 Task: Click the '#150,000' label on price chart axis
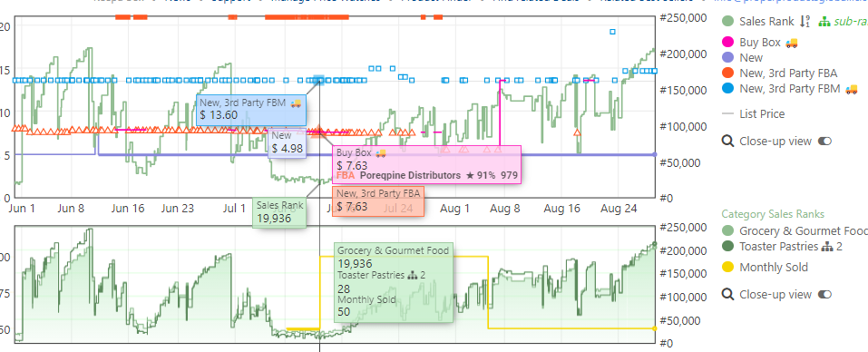click(684, 90)
